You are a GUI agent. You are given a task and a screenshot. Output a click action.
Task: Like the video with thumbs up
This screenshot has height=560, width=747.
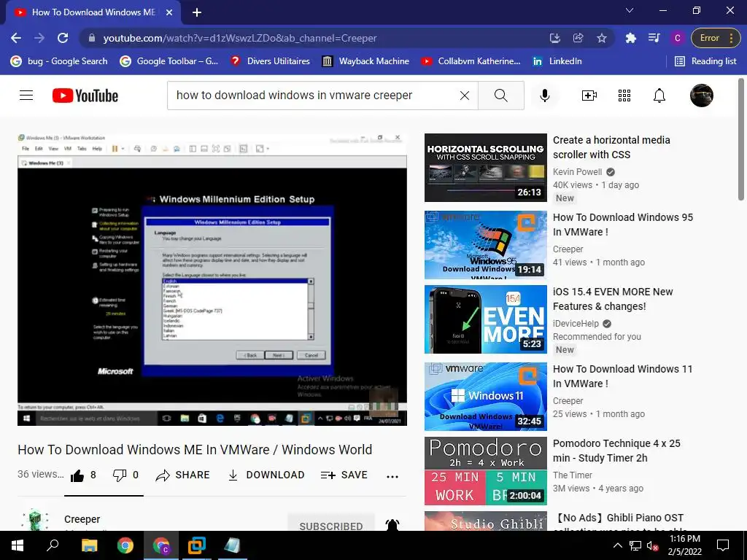(x=83, y=475)
